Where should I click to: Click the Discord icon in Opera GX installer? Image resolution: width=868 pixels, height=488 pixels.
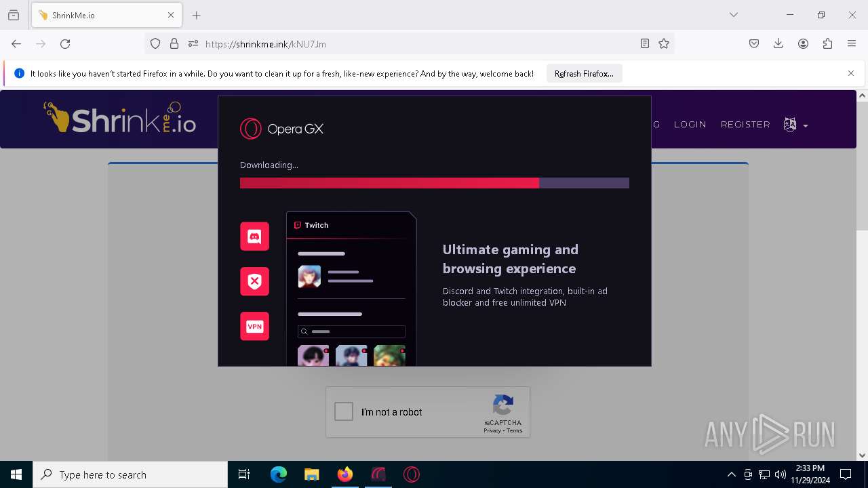coord(254,237)
